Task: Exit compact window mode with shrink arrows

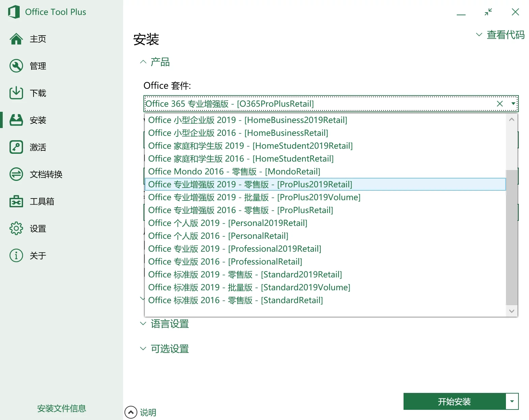Action: tap(488, 12)
